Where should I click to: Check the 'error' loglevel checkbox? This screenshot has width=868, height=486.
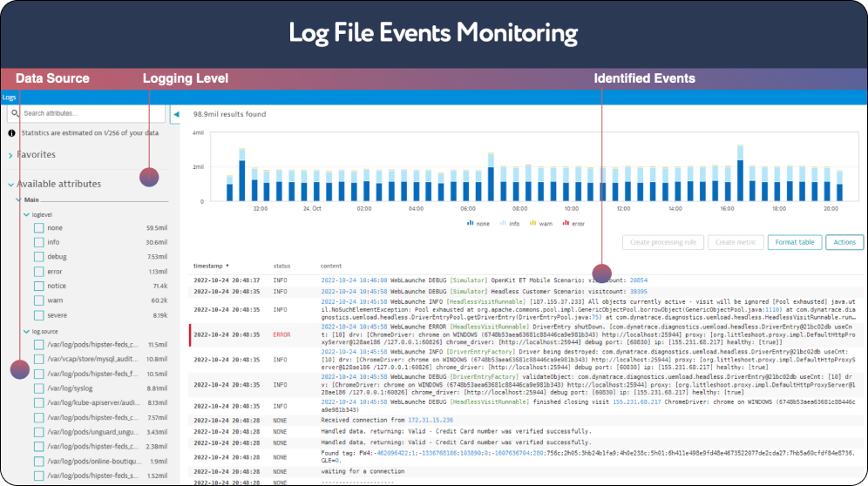tap(38, 272)
